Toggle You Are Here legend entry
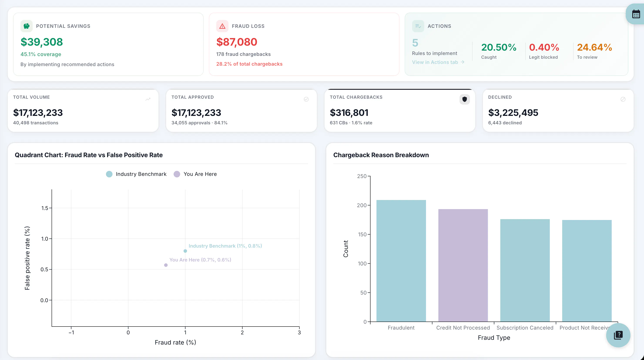644x360 pixels. pos(195,174)
